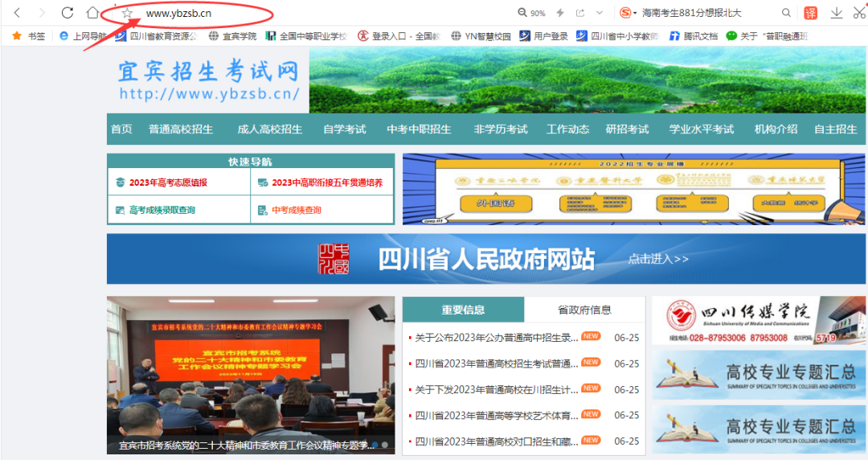Bookmark this page with the star icon
Viewport: 868px width, 460px height.
[127, 14]
